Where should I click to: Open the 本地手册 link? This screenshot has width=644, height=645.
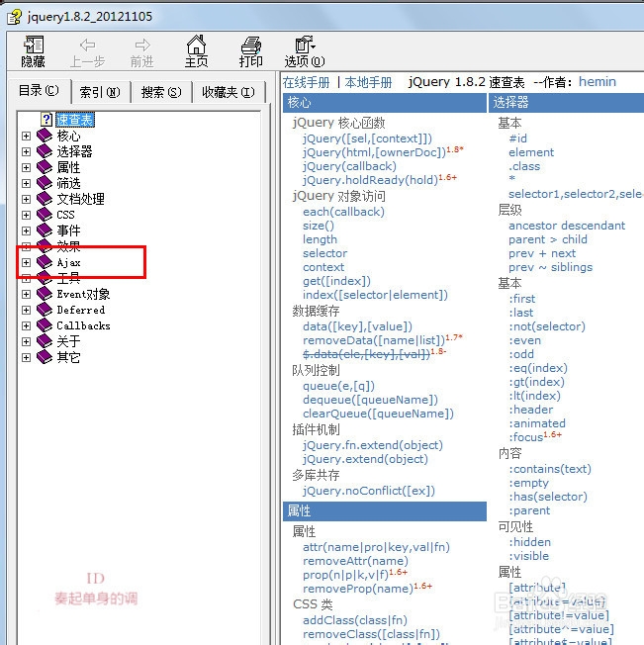[x=368, y=82]
